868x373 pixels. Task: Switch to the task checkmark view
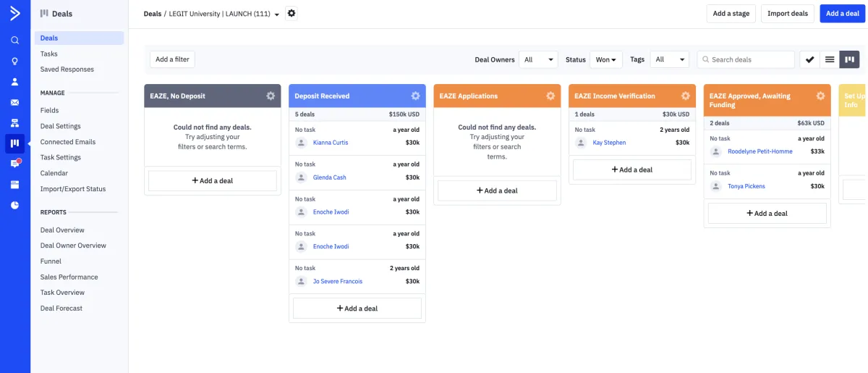[810, 59]
